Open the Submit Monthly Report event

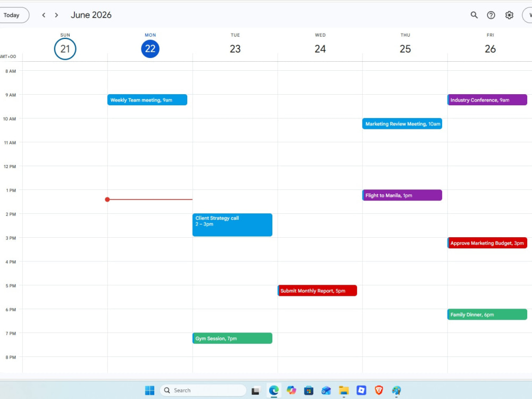(317, 290)
